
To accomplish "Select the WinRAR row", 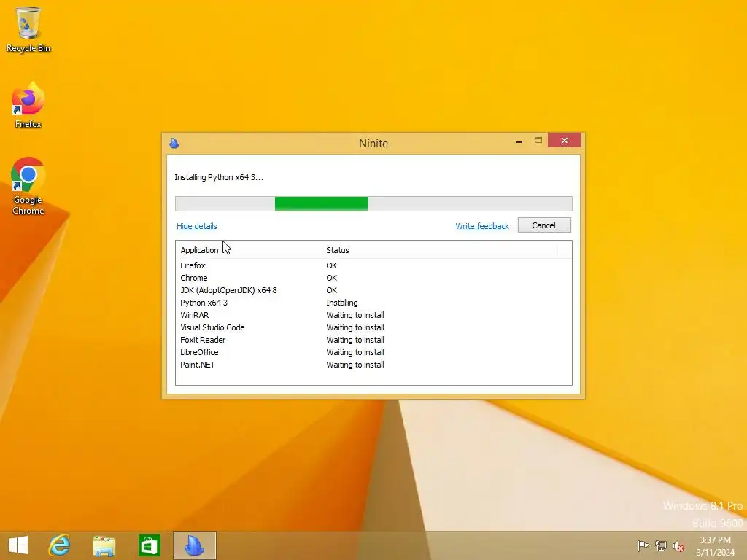I will click(x=373, y=315).
